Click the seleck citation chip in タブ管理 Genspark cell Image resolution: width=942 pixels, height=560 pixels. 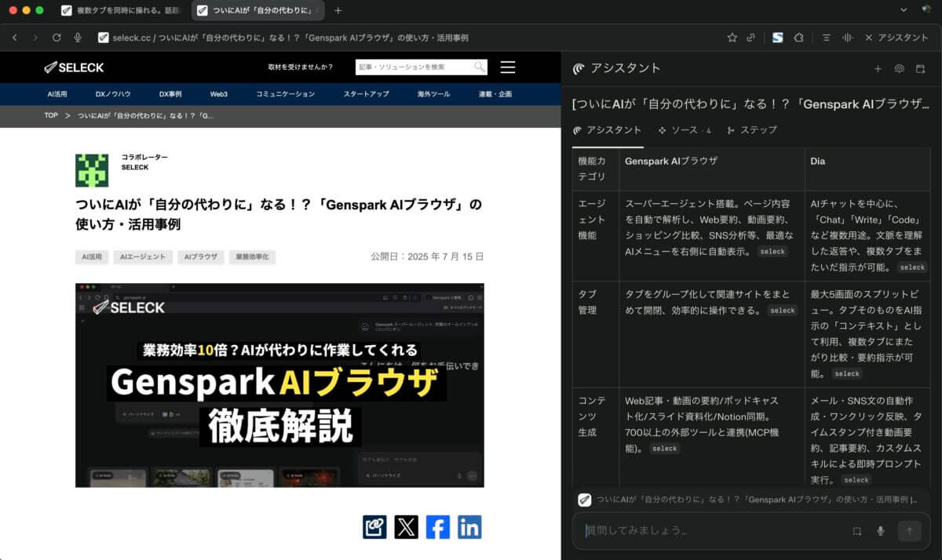tap(783, 311)
